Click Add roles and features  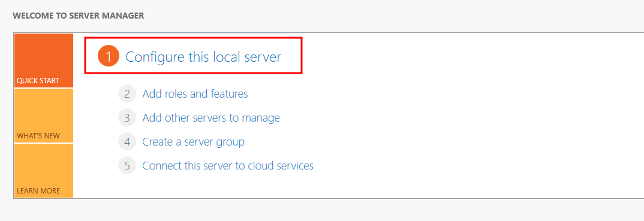tap(195, 94)
